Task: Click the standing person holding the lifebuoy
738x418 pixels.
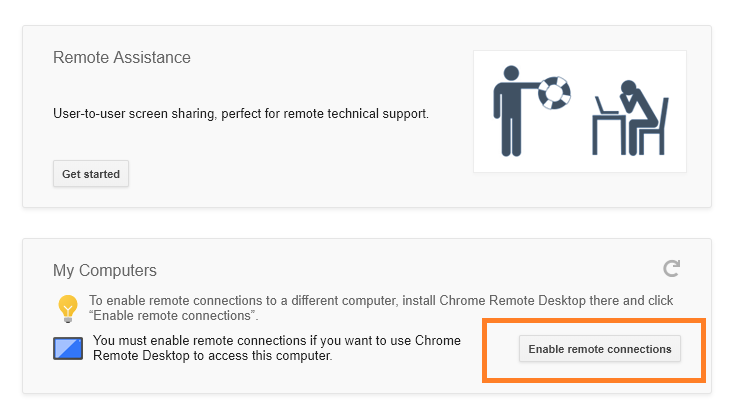Action: click(x=511, y=111)
